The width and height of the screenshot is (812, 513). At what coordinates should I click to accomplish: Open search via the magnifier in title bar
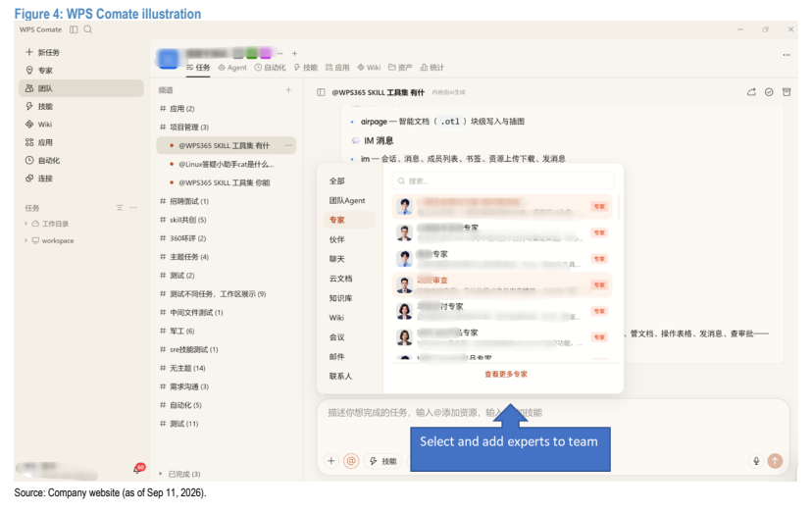[88, 29]
